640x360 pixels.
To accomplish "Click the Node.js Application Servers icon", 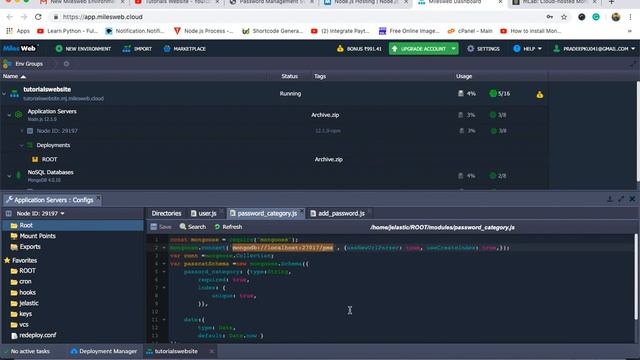I will [x=18, y=115].
